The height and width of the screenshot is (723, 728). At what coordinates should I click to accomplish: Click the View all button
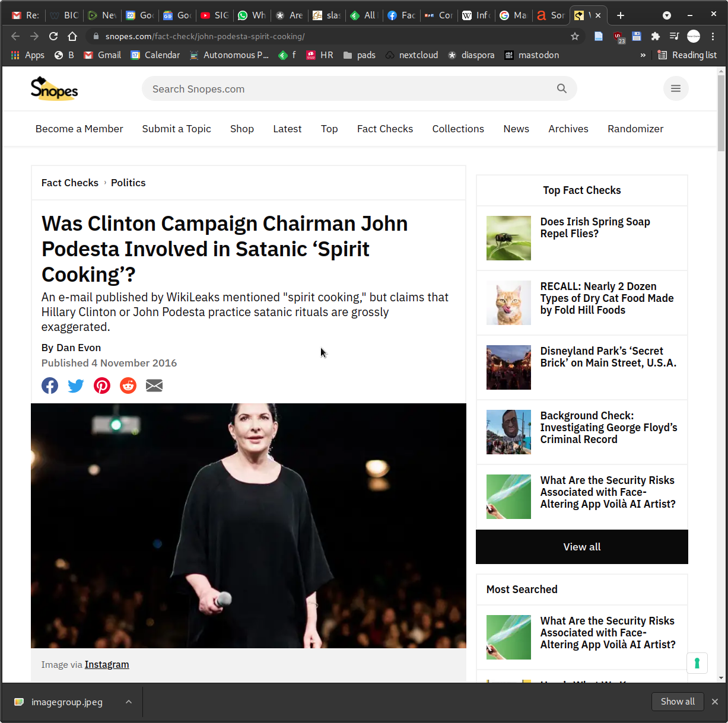pos(581,547)
